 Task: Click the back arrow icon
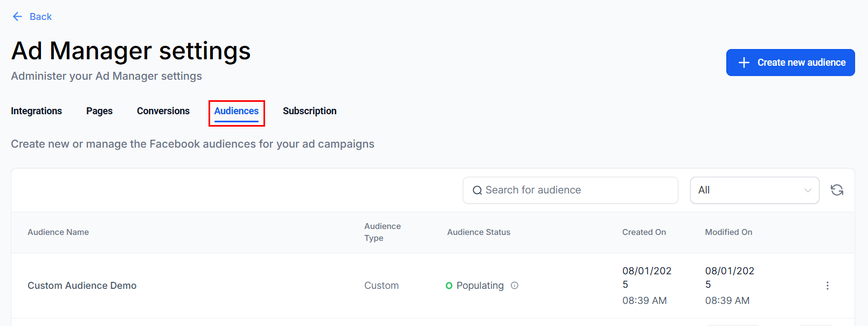click(17, 17)
